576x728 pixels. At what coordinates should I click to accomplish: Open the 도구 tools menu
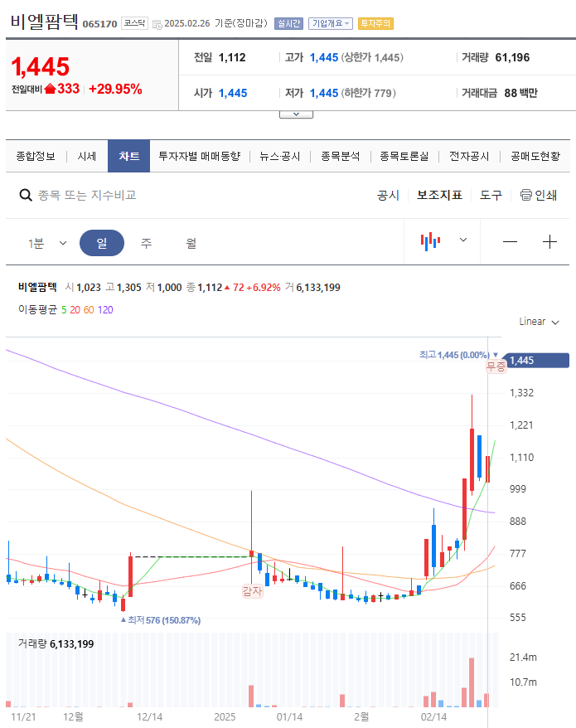click(491, 195)
